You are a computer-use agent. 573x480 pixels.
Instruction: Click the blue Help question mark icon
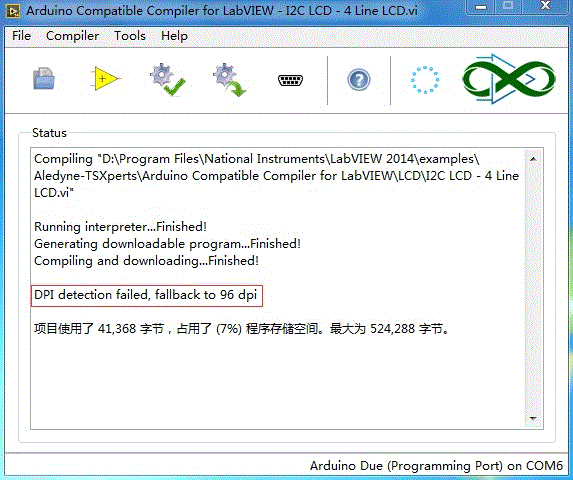pyautogui.click(x=358, y=80)
